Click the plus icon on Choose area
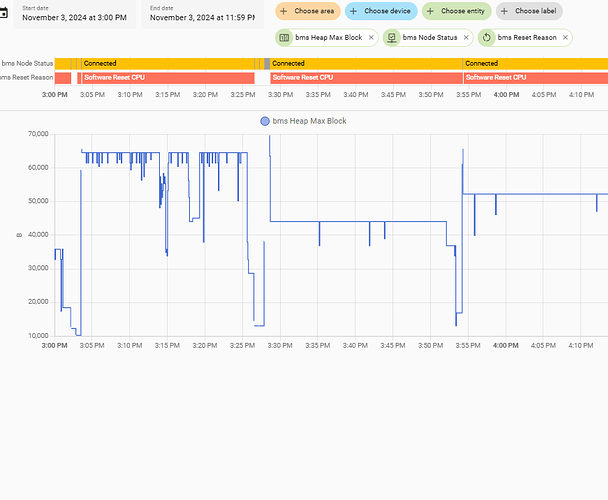This screenshot has width=608, height=500. (x=284, y=11)
